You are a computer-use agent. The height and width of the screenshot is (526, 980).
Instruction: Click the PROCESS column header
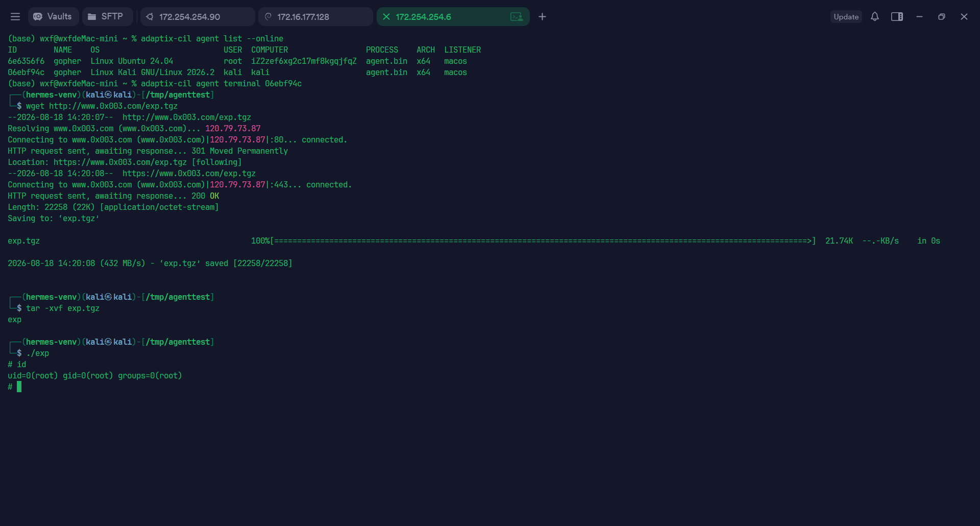click(x=382, y=50)
